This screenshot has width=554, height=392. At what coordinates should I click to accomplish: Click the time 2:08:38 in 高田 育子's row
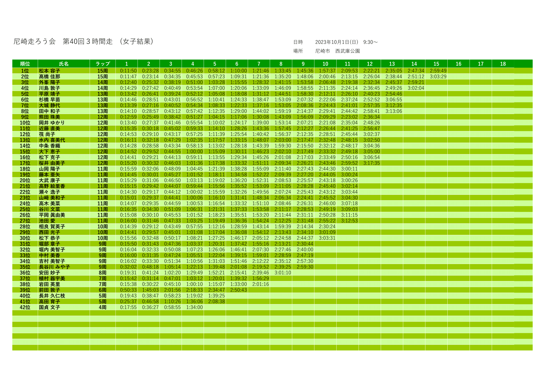(216, 301)
